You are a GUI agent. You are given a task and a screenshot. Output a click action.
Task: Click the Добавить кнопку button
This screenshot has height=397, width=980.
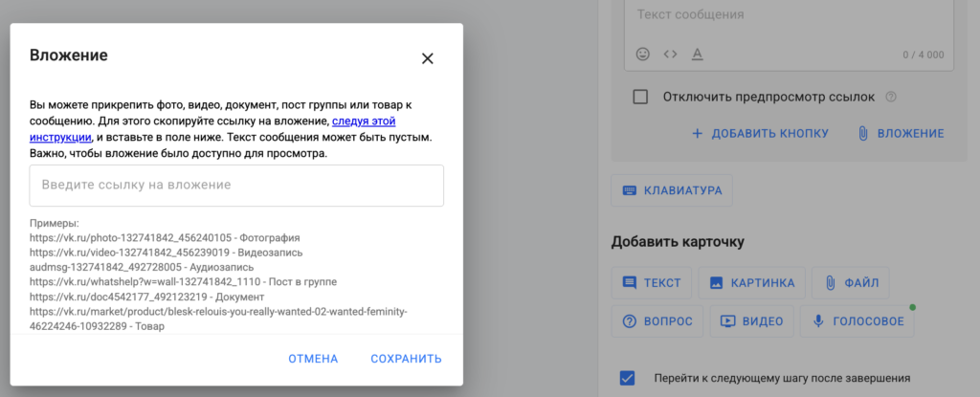tap(760, 134)
